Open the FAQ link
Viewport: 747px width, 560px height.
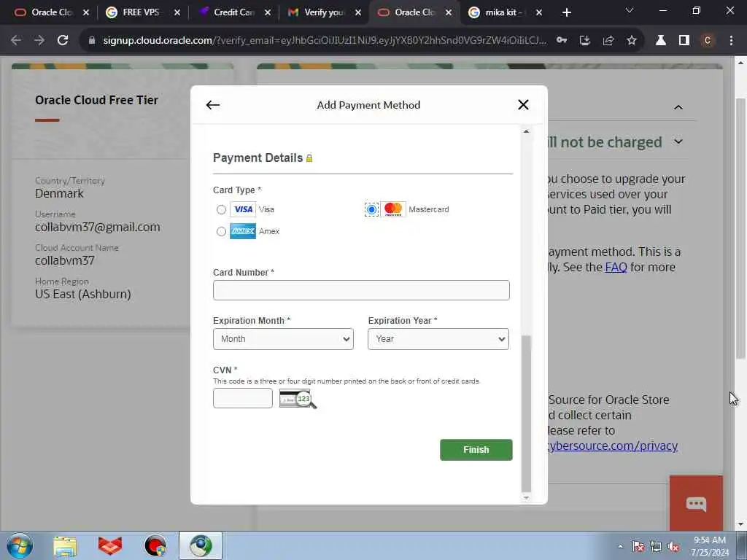click(x=616, y=267)
